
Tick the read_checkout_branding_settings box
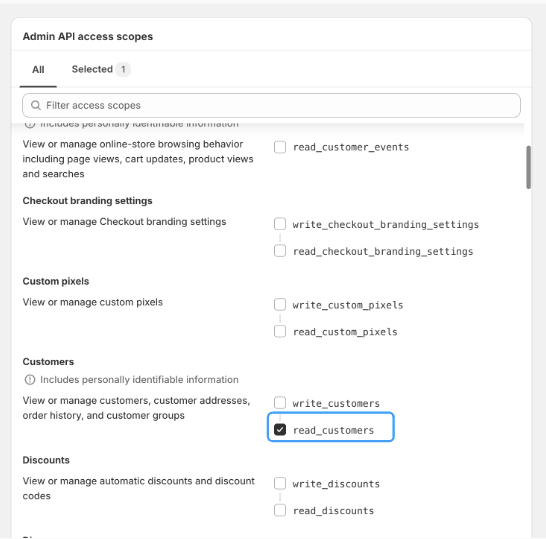[280, 251]
